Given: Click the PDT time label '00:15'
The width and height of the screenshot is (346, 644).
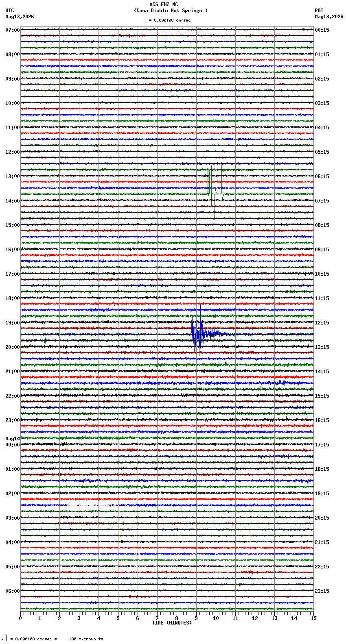Looking at the screenshot, I should (x=322, y=30).
